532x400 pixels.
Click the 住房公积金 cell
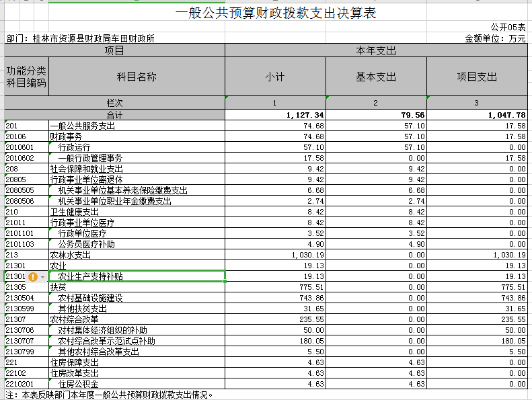pyautogui.click(x=137, y=384)
